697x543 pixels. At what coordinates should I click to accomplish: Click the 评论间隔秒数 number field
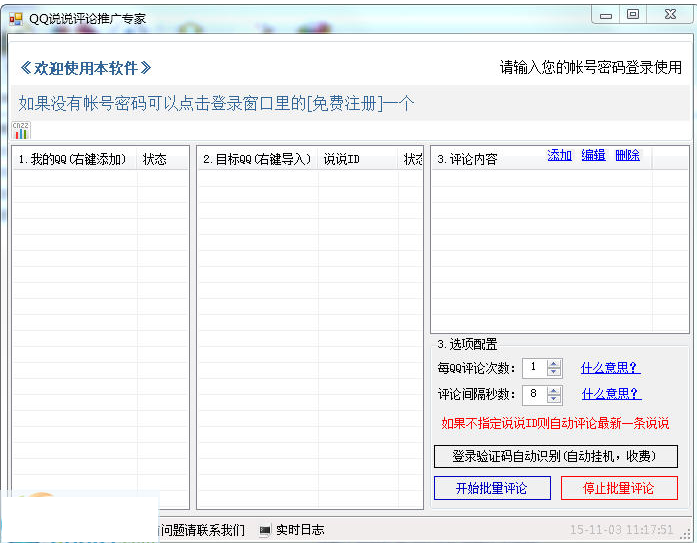pyautogui.click(x=535, y=394)
